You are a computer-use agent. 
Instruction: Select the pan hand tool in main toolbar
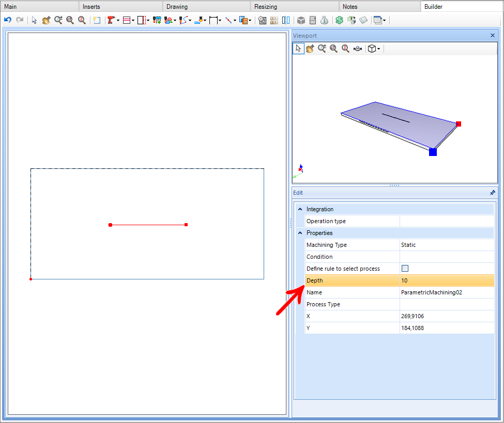[x=47, y=20]
